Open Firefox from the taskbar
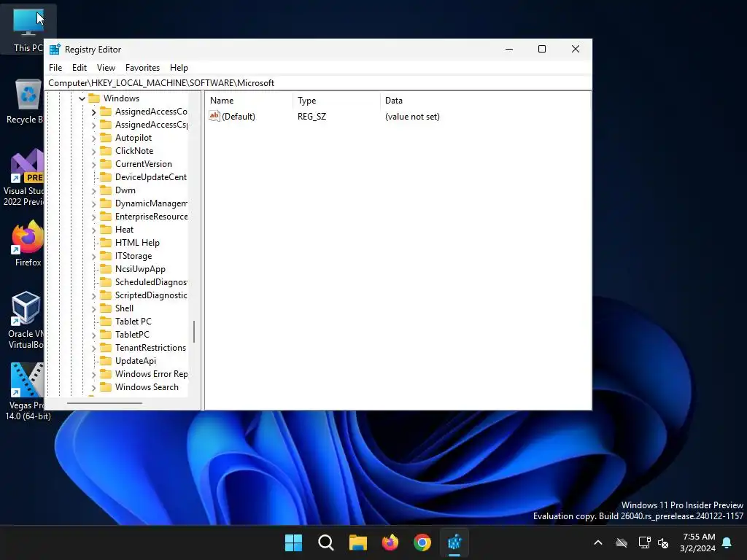The height and width of the screenshot is (560, 747). click(x=390, y=542)
